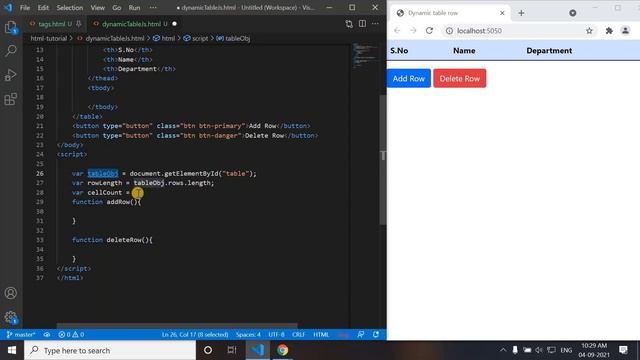The height and width of the screenshot is (360, 640).
Task: Split the editor to the right
Action: click(362, 24)
